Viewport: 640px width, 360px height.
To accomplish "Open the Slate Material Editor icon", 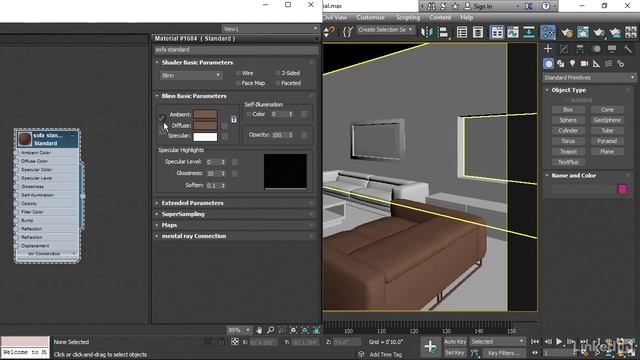I will (x=548, y=32).
